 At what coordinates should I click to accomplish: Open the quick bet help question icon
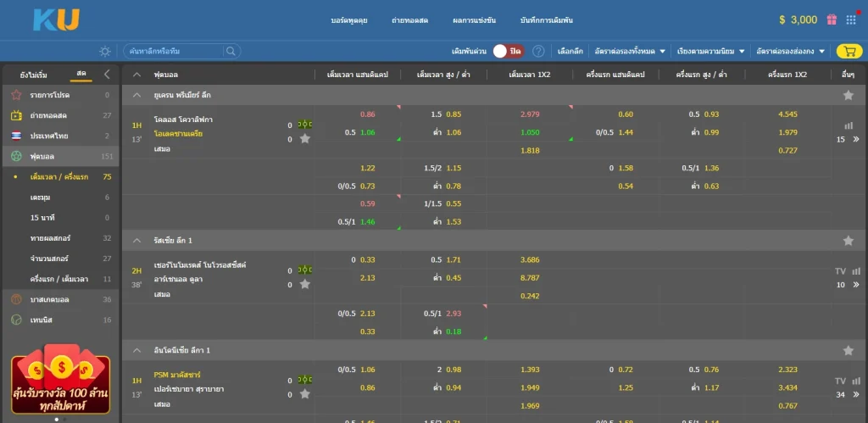pyautogui.click(x=538, y=52)
